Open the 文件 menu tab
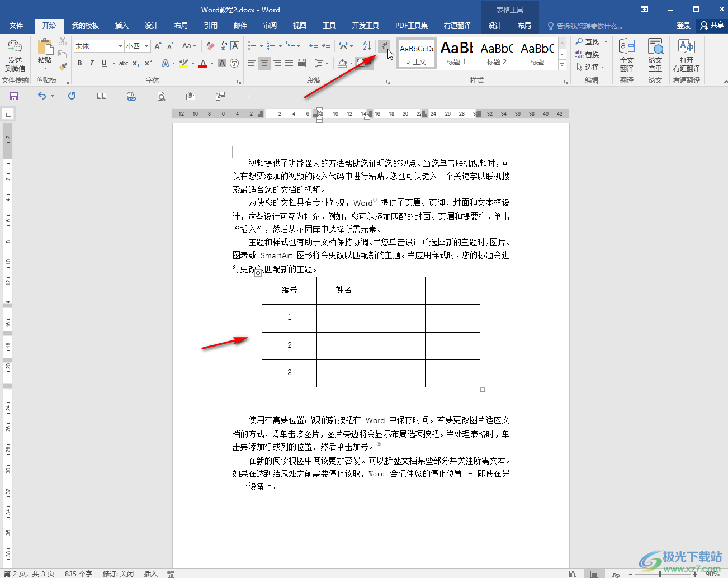Image resolution: width=728 pixels, height=578 pixels. tap(16, 26)
